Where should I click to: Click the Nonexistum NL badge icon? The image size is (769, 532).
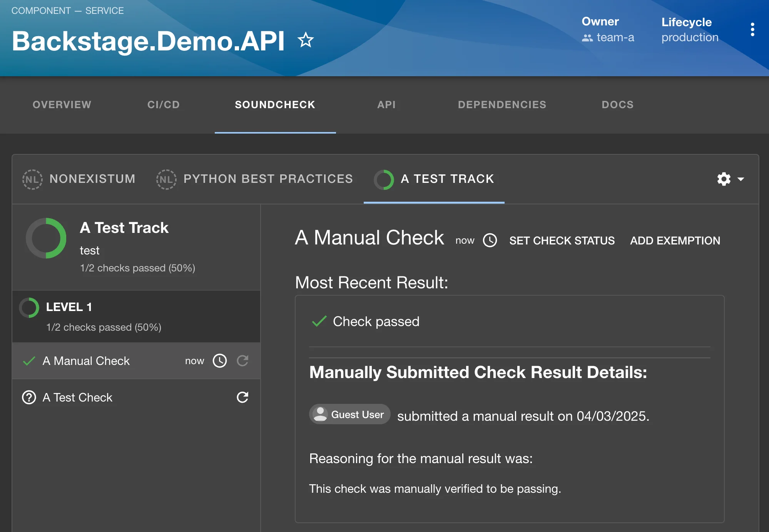click(32, 179)
